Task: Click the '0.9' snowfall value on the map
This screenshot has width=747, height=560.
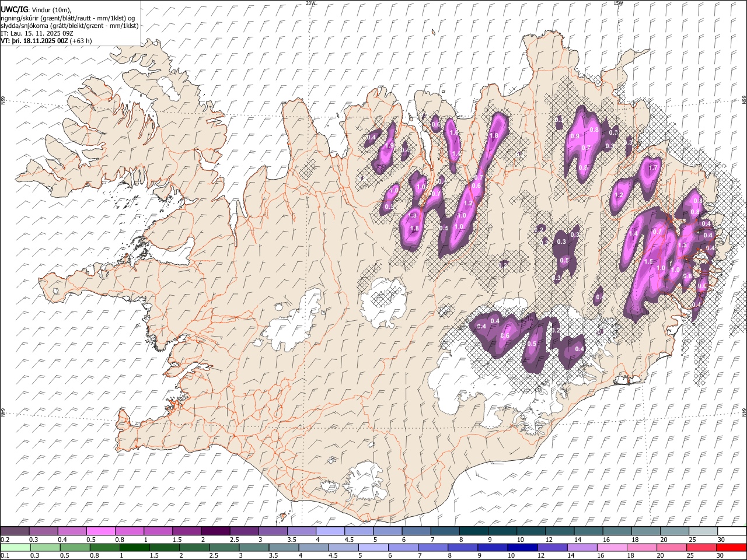Action: (x=575, y=136)
